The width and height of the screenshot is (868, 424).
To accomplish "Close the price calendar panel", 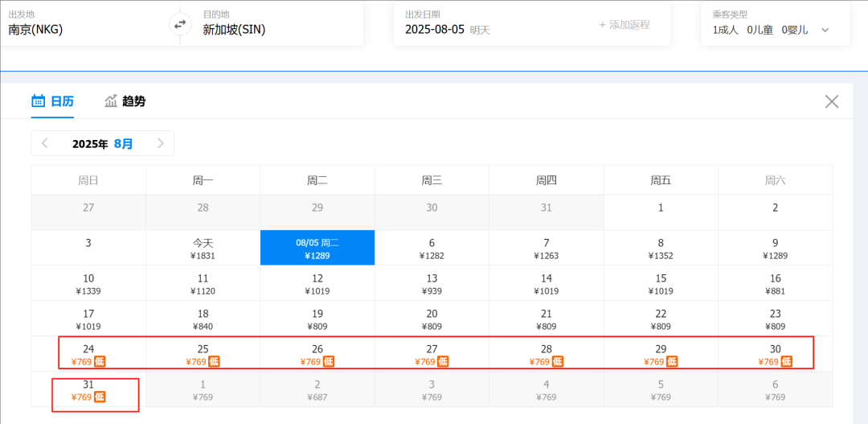I will click(832, 101).
